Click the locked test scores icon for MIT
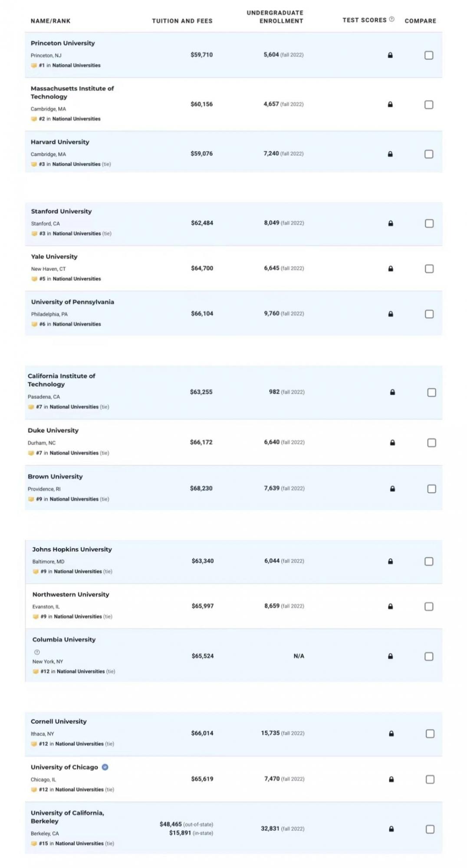 pos(390,104)
